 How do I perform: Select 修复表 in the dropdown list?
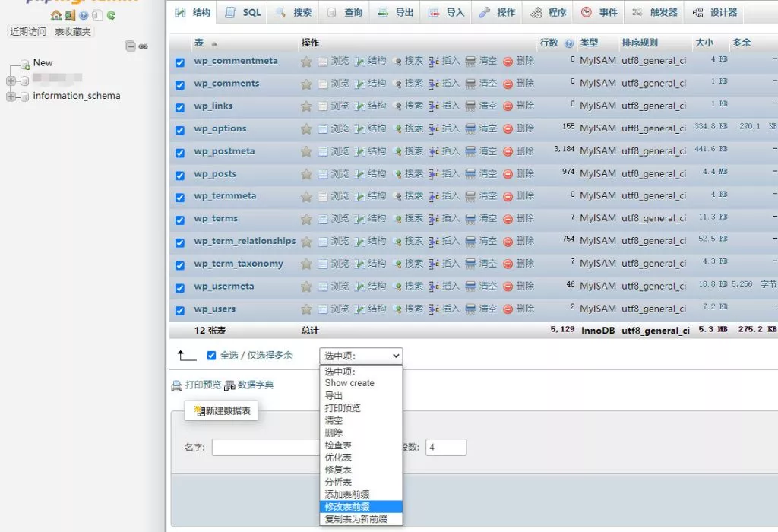coord(361,470)
